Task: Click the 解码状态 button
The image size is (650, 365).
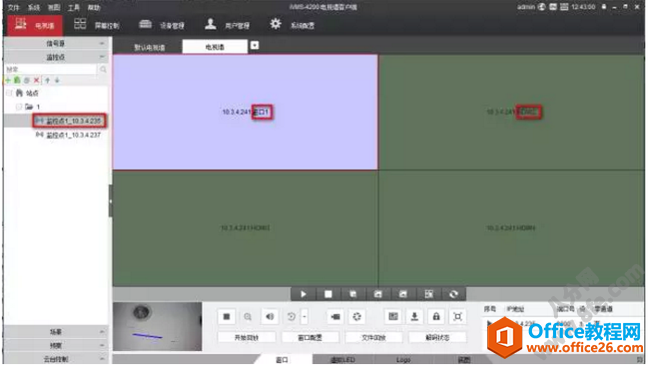Action: (437, 338)
